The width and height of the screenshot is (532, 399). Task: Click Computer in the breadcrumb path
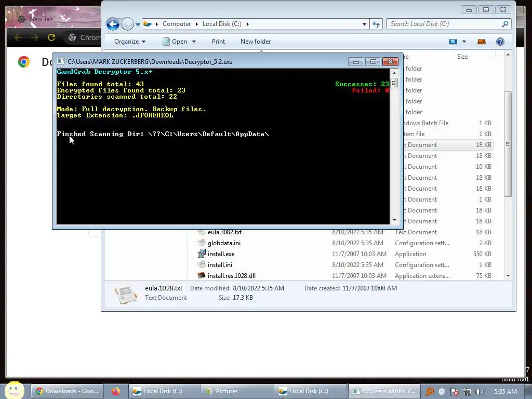click(x=177, y=24)
